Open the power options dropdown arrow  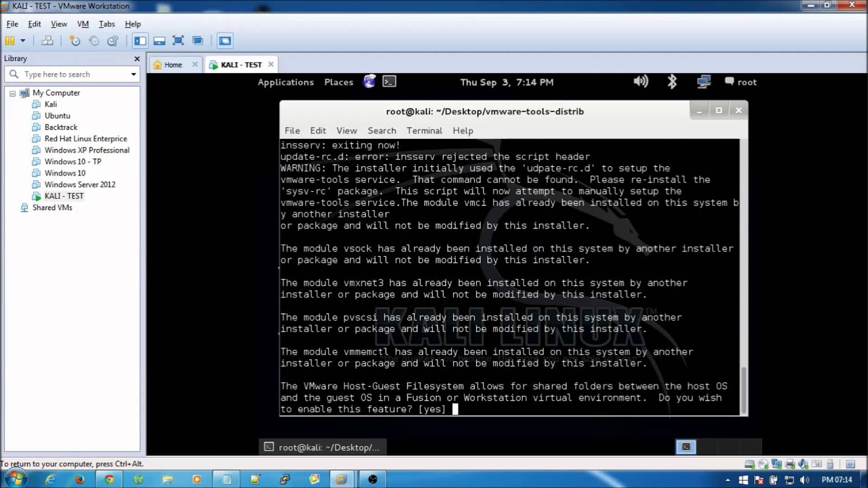22,41
